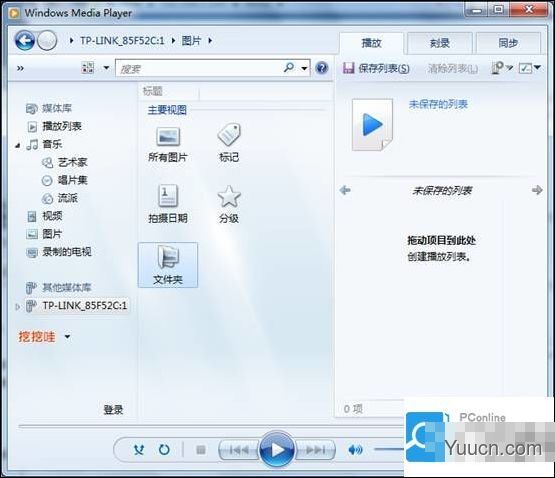
Task: Expand the TP-LINK_85F52C:1 tree node
Action: (17, 307)
